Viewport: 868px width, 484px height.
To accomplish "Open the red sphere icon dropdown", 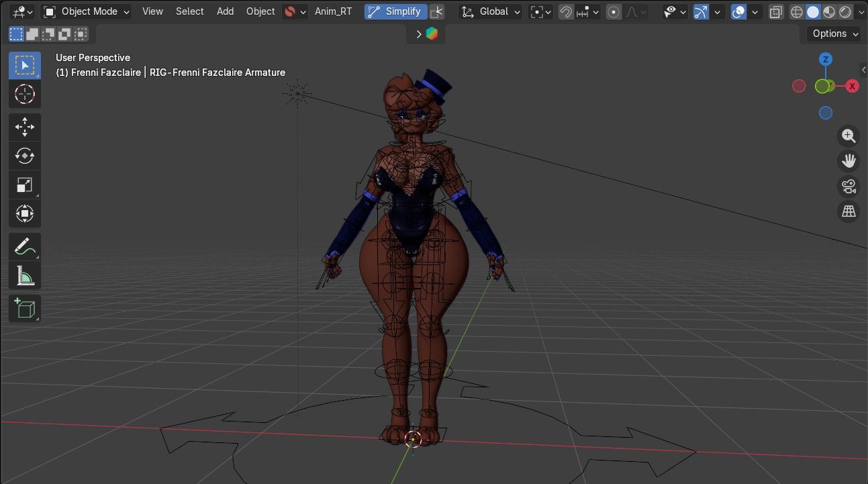I will (x=295, y=11).
